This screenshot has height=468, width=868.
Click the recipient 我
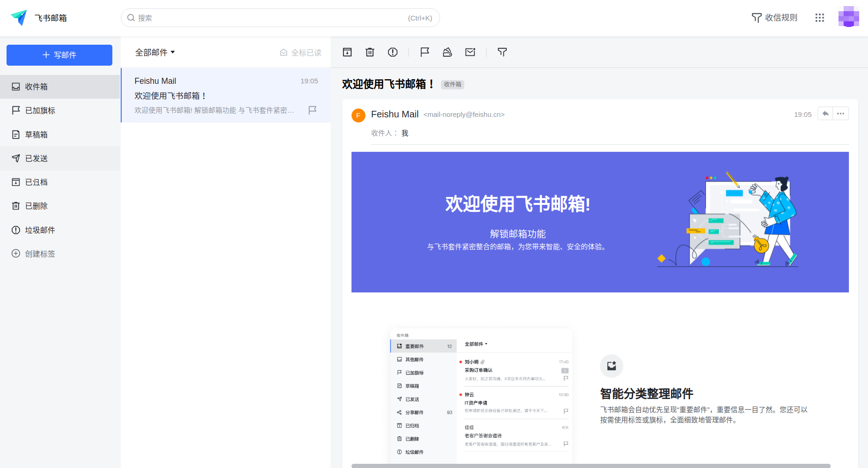tap(405, 133)
